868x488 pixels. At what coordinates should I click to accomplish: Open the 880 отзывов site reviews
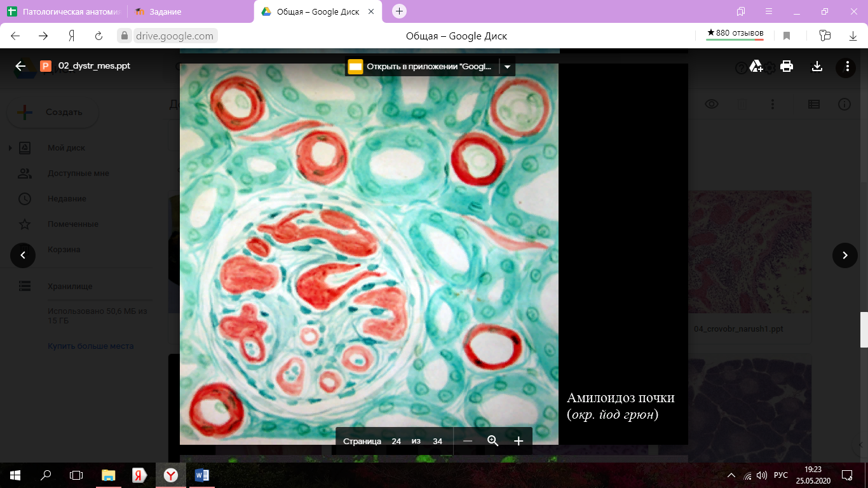(735, 34)
